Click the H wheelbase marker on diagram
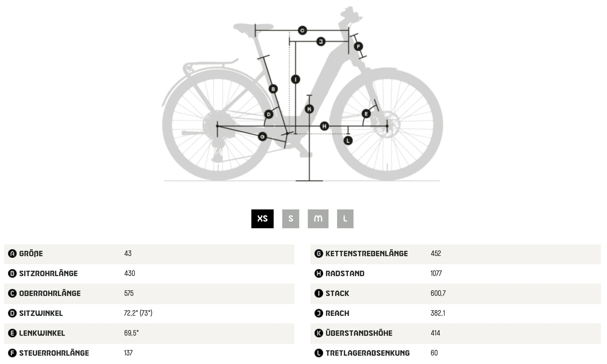Screen dimensions: 607x364 tap(324, 126)
